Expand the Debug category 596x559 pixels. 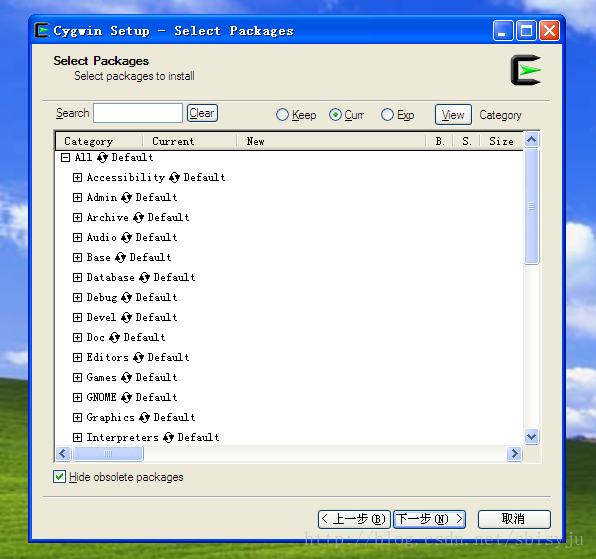coord(77,298)
